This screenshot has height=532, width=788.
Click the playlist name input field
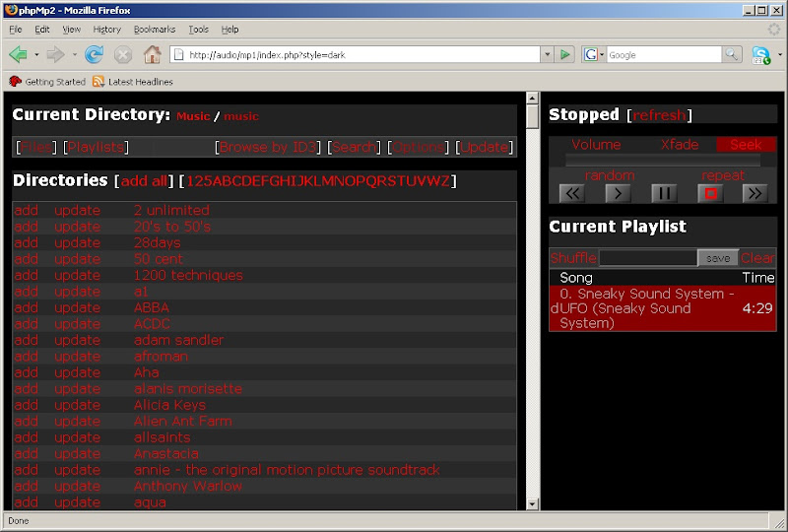point(648,258)
